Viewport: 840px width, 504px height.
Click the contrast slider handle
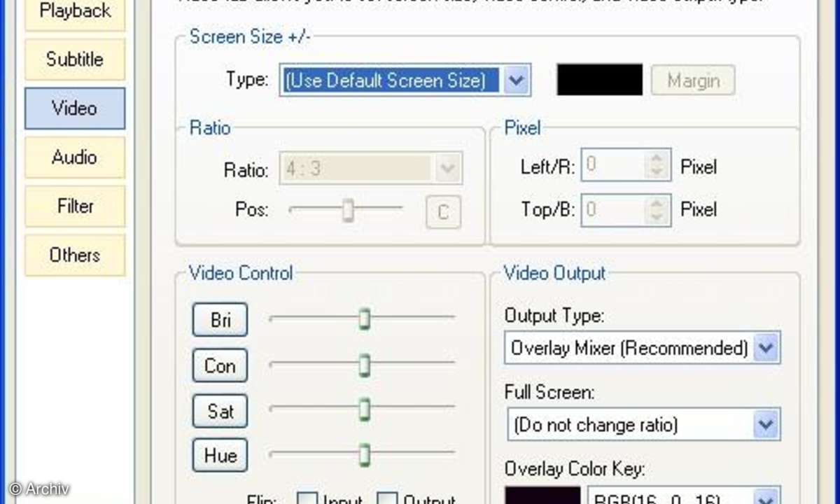(364, 364)
